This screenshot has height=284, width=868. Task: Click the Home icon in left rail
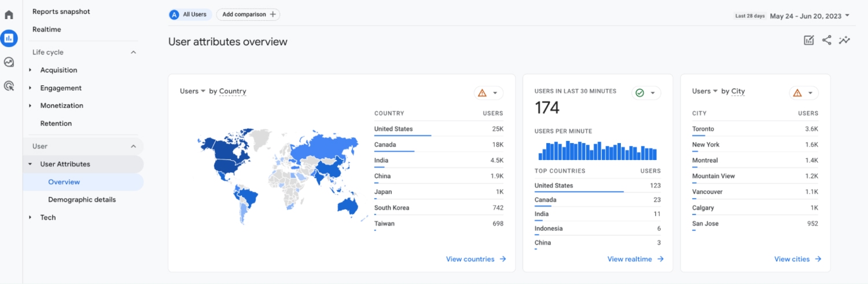click(9, 14)
